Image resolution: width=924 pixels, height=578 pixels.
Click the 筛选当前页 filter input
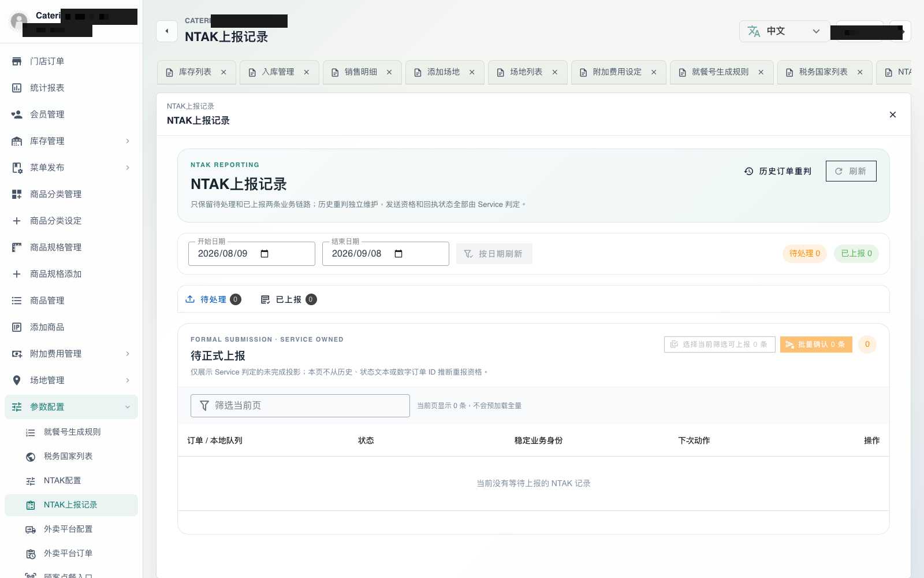click(x=300, y=406)
